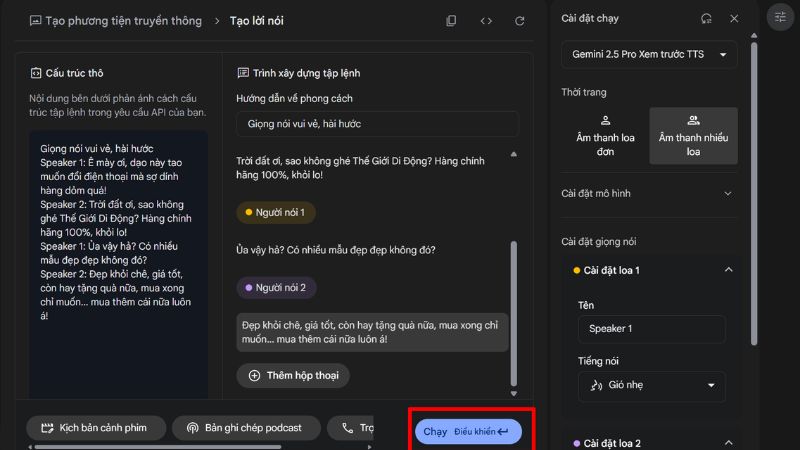Click the script builder scroll down arrow

pyautogui.click(x=514, y=393)
